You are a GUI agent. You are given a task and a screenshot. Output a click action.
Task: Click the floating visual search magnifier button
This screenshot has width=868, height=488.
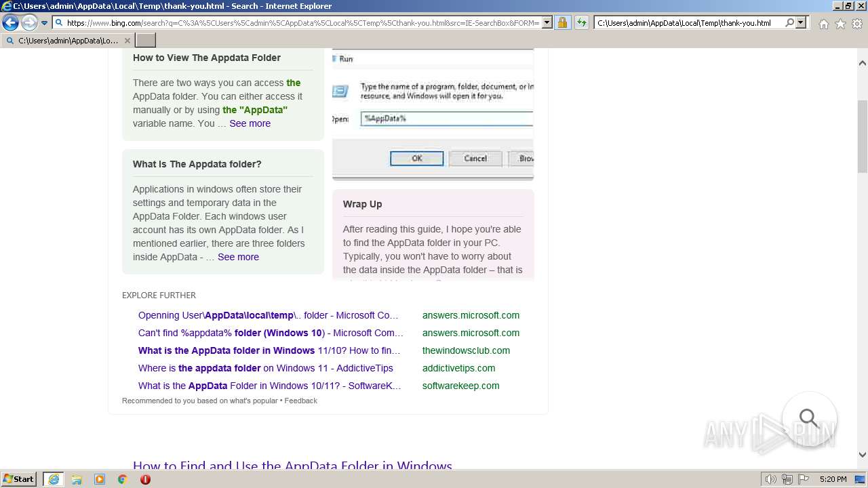[809, 419]
